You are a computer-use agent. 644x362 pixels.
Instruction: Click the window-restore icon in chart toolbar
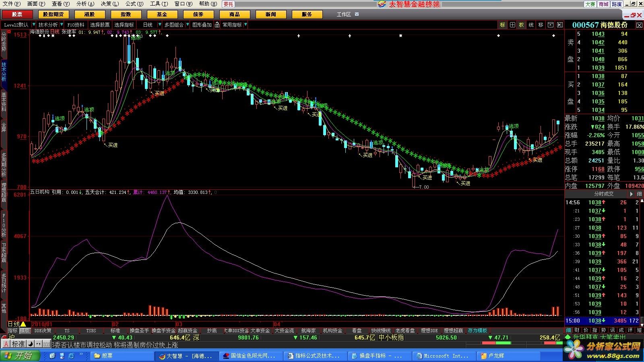[550, 25]
